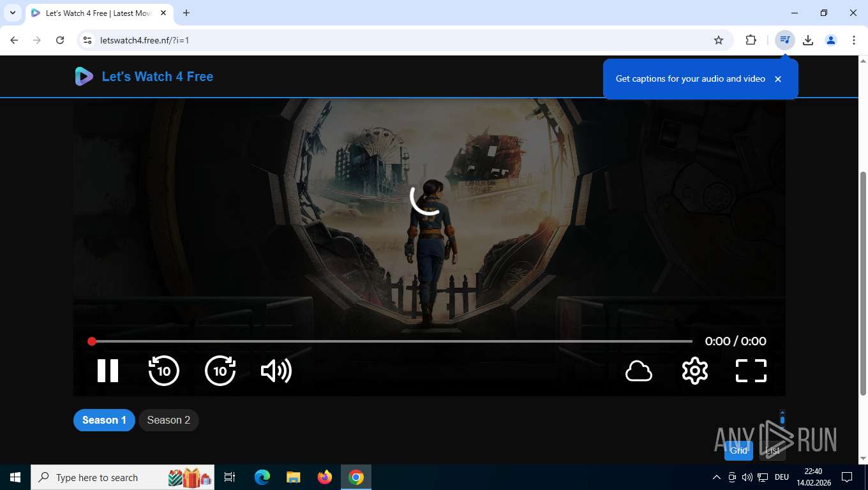This screenshot has width=868, height=490.
Task: Open the system volume control
Action: click(x=747, y=477)
